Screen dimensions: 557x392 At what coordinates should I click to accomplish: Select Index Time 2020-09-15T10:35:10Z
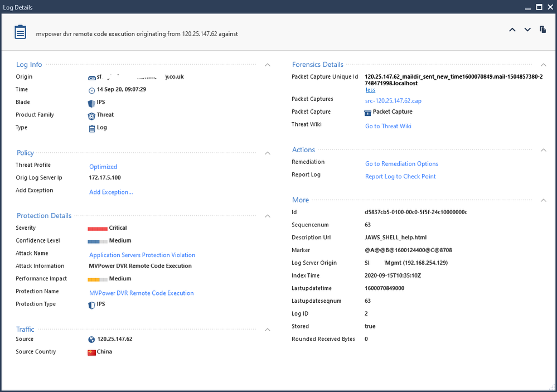393,275
